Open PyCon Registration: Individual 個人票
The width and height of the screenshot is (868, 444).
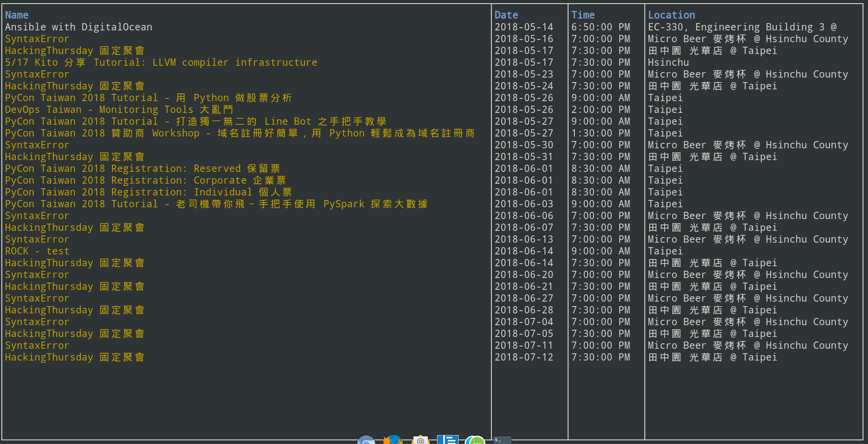click(148, 192)
